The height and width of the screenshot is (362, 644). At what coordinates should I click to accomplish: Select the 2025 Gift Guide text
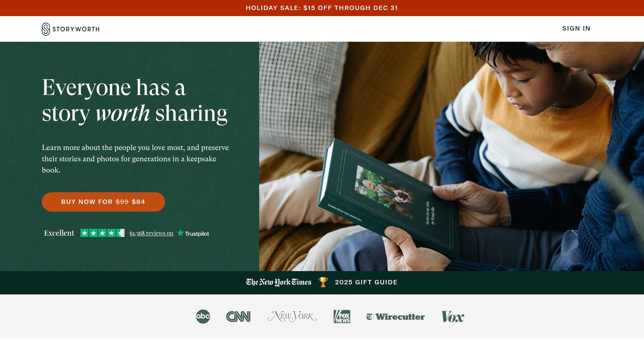[x=366, y=282]
